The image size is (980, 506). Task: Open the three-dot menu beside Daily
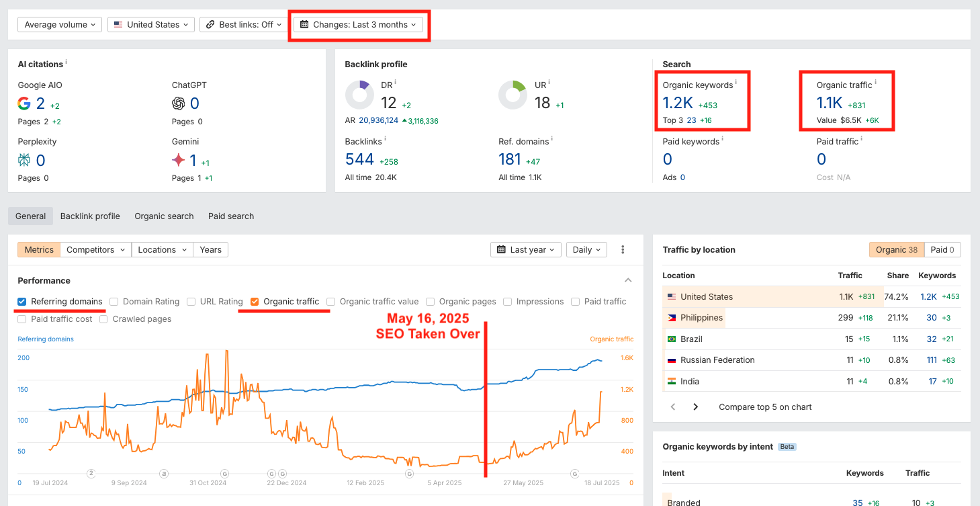point(623,249)
